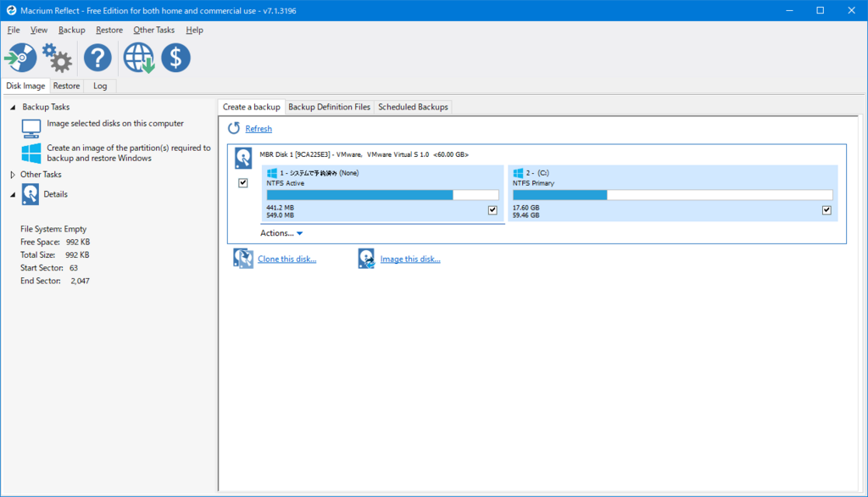Click the 441.2 MB used space text
The width and height of the screenshot is (868, 497).
(x=280, y=208)
